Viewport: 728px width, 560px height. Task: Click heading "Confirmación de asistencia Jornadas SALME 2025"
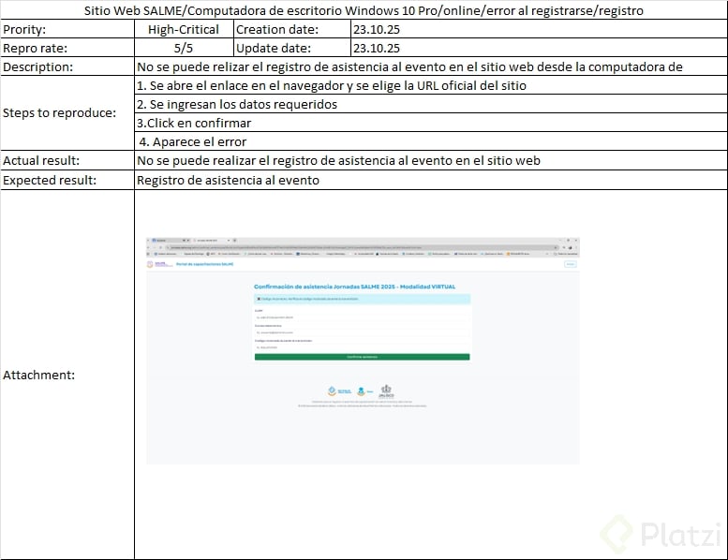[x=355, y=287]
